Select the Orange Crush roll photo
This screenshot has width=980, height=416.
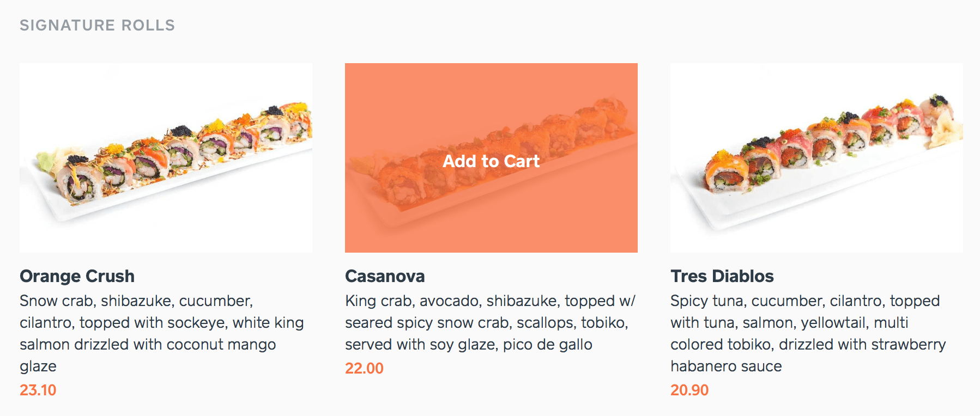point(165,157)
